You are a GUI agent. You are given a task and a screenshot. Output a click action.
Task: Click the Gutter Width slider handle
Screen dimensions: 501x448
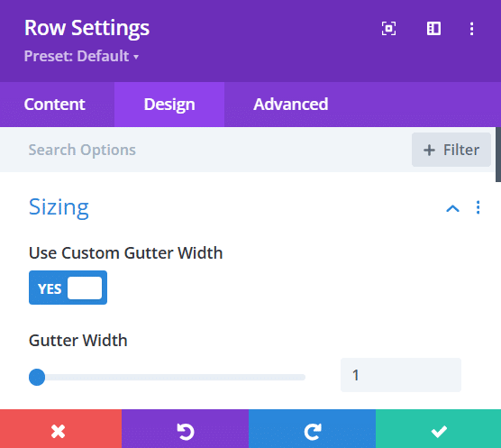[37, 377]
